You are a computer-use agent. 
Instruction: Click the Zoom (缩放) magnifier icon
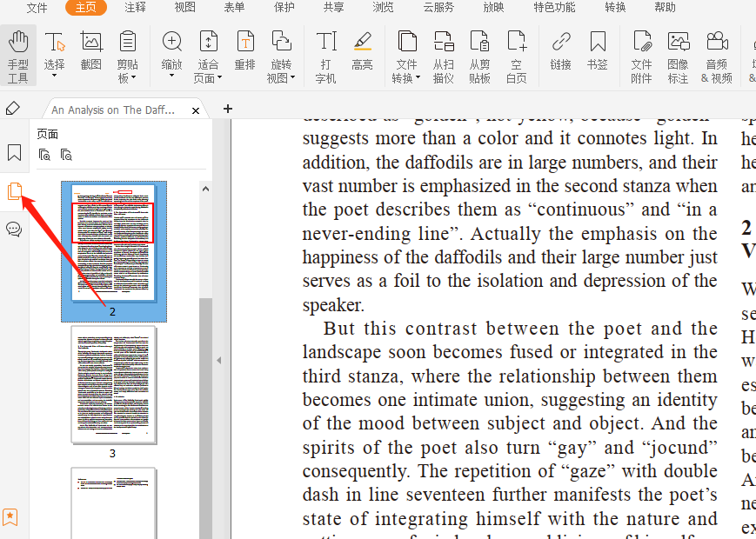point(171,42)
